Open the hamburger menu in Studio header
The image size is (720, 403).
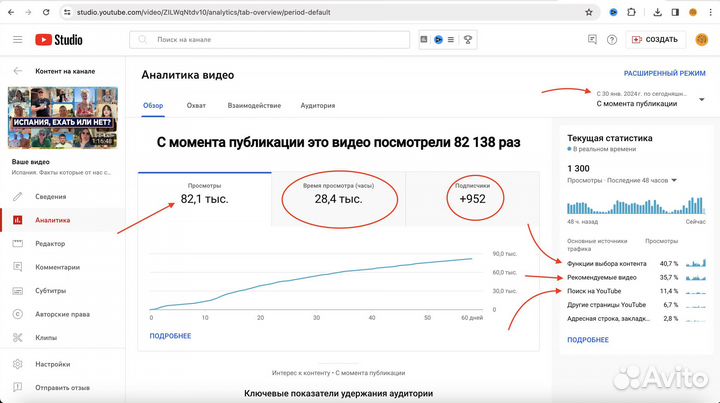coord(17,39)
